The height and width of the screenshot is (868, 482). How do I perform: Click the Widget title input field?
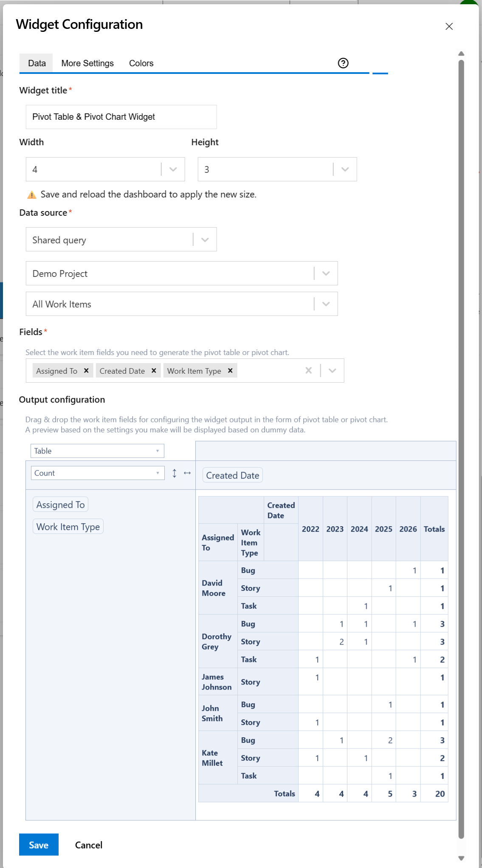tap(121, 117)
